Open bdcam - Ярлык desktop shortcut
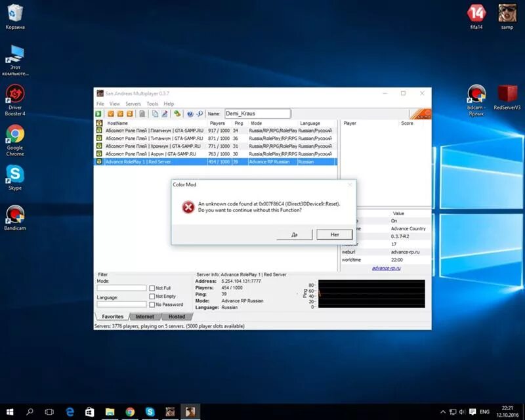The image size is (525, 420). [476, 100]
